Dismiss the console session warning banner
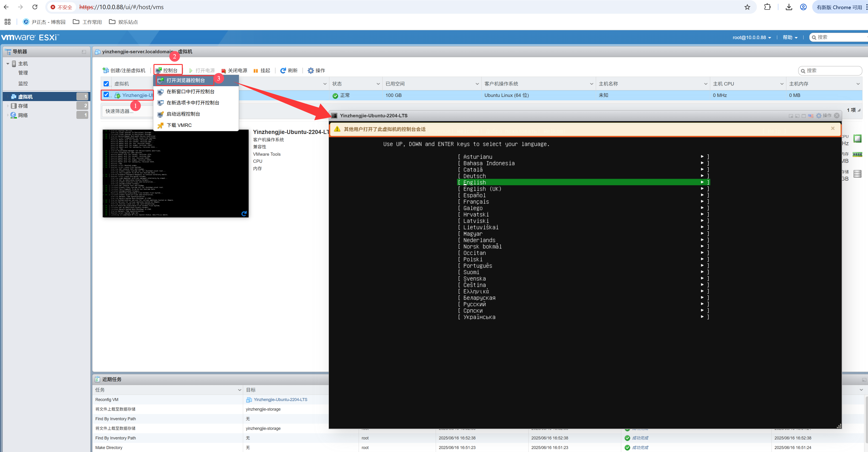 click(x=833, y=128)
